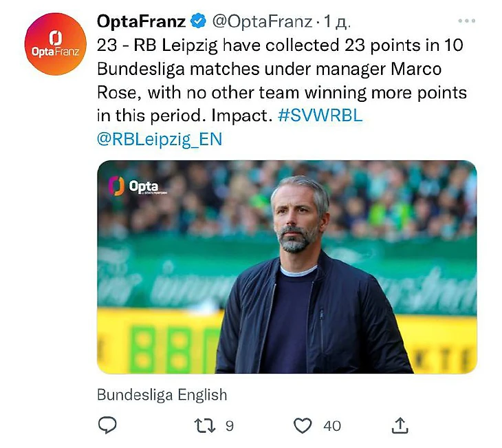Click the share upload icon
502x448 pixels.
[402, 426]
